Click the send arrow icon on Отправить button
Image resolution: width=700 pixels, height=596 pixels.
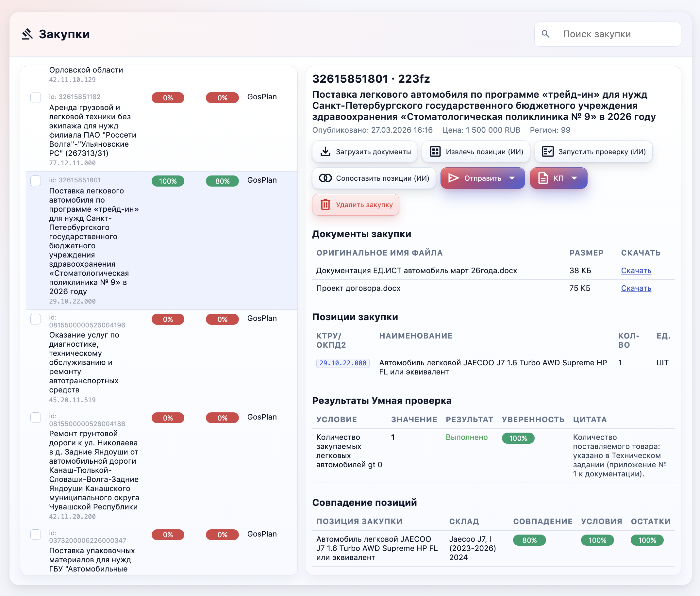(453, 178)
